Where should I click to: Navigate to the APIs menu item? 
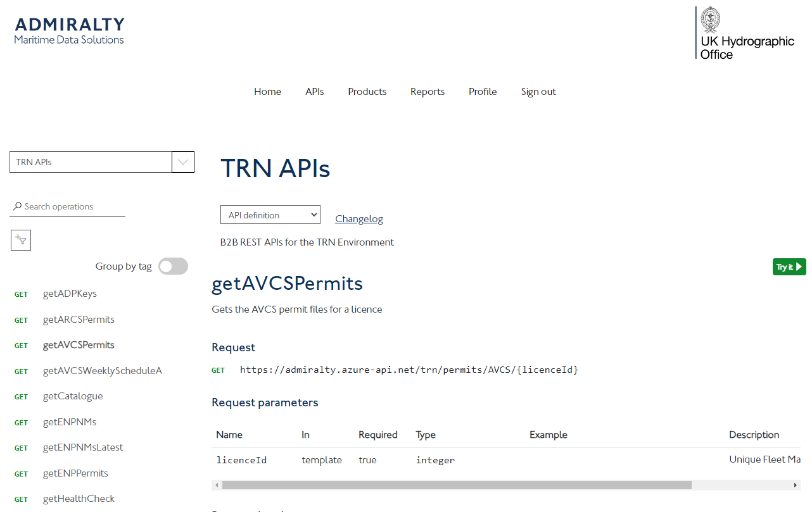(x=314, y=92)
